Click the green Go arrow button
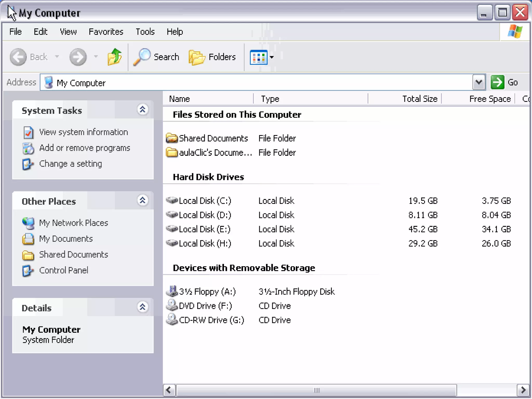 pos(497,82)
